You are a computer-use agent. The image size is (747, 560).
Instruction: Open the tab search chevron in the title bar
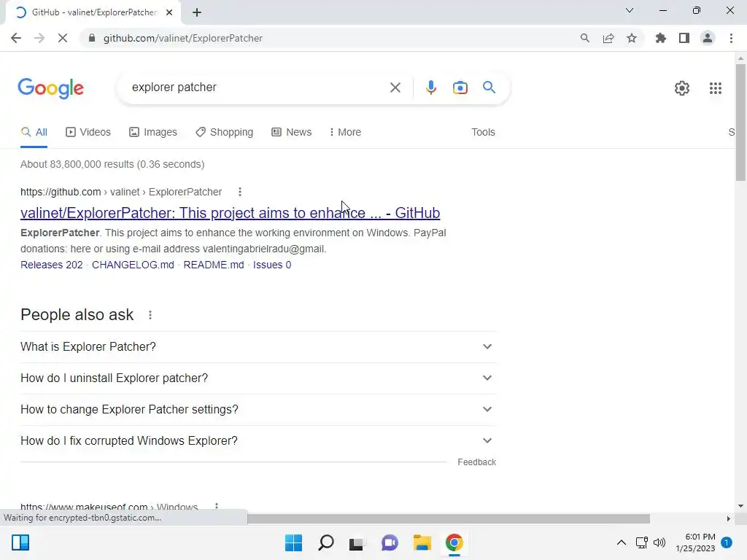click(x=630, y=10)
